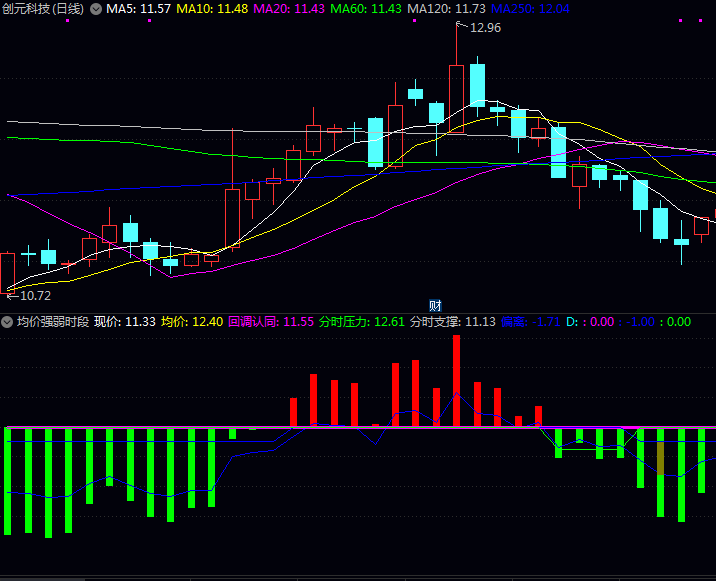Click the MA250: 12.04 label
This screenshot has width=716, height=581.
(530, 9)
